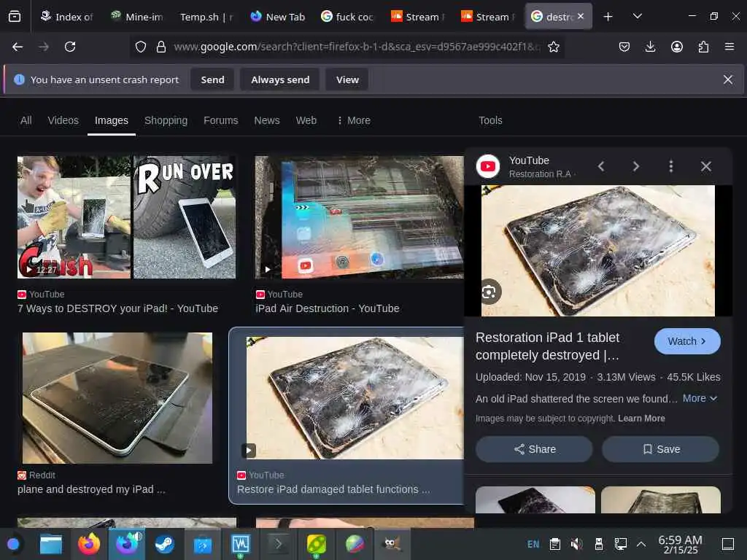Switch to the Index of tab
The height and width of the screenshot is (560, 747).
click(66, 17)
